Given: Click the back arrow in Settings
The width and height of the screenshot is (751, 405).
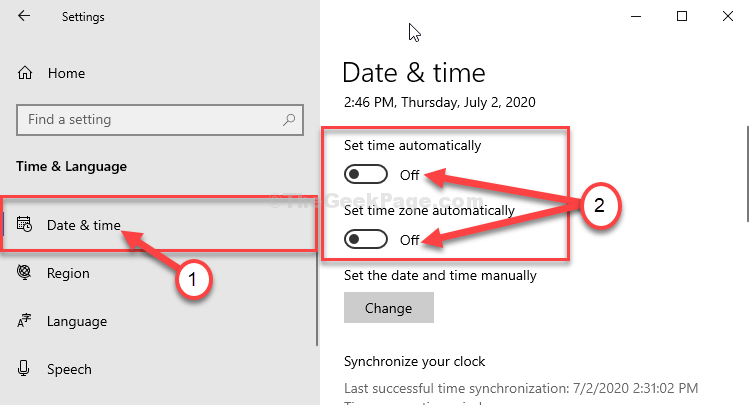Looking at the screenshot, I should (24, 16).
